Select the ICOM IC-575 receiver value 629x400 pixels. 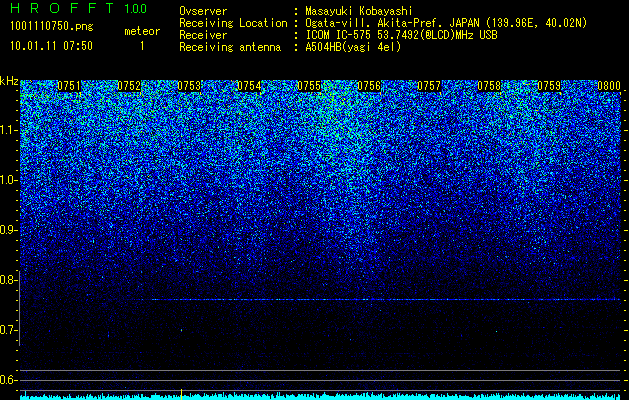coord(401,35)
